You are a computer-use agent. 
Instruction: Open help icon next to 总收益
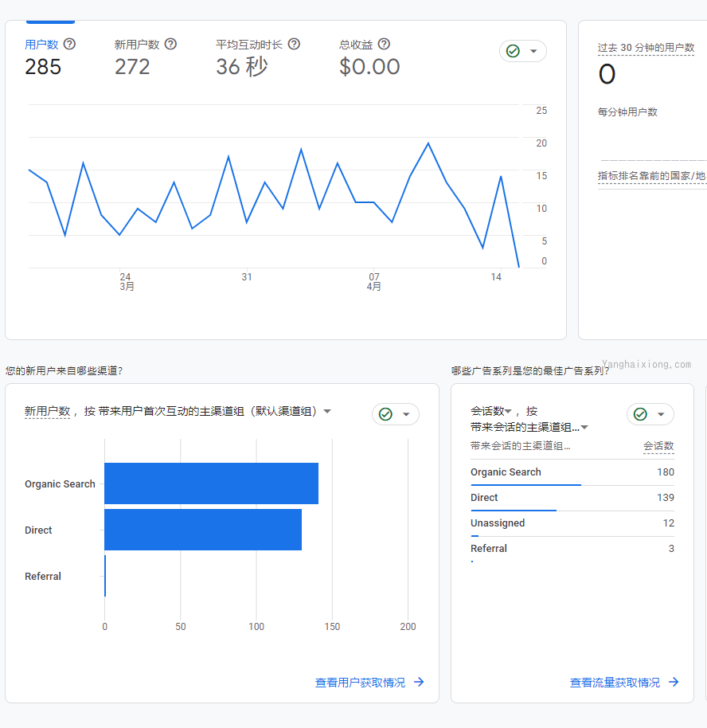[384, 44]
